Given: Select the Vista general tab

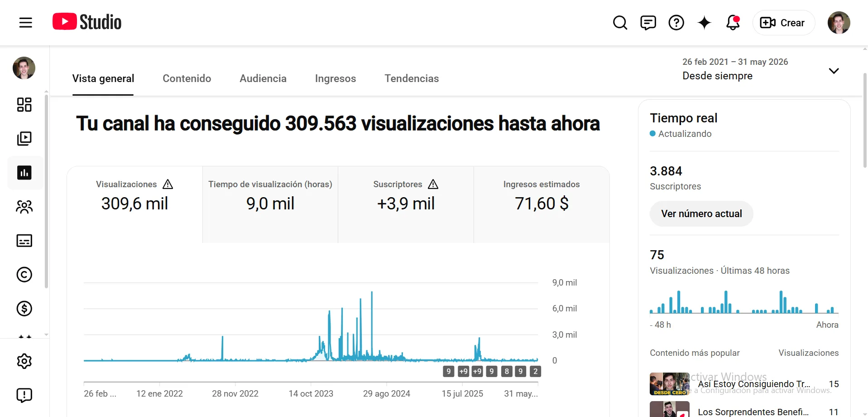Looking at the screenshot, I should (103, 78).
